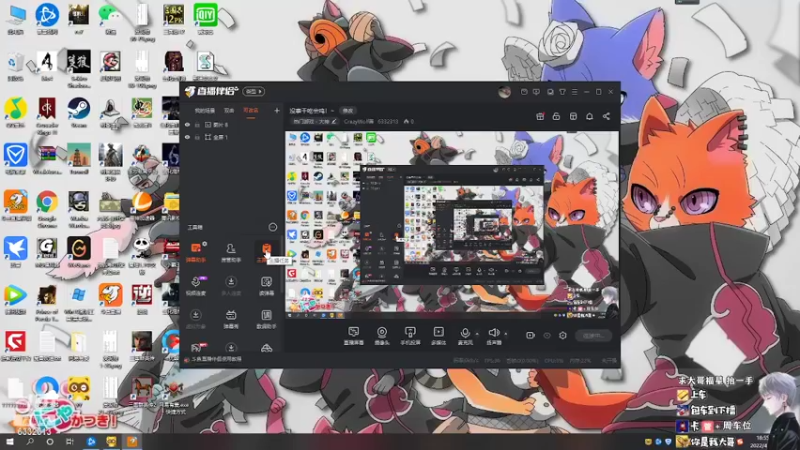
Task: Click the start live stream button
Action: click(x=593, y=335)
